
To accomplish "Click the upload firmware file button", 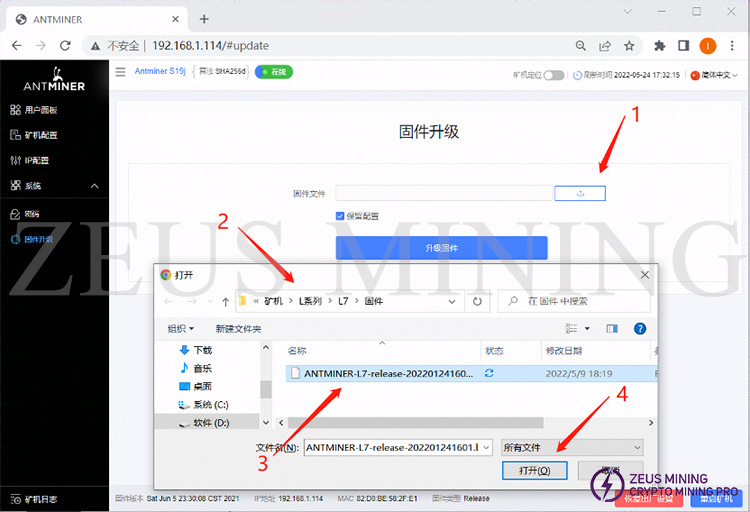I will (580, 193).
